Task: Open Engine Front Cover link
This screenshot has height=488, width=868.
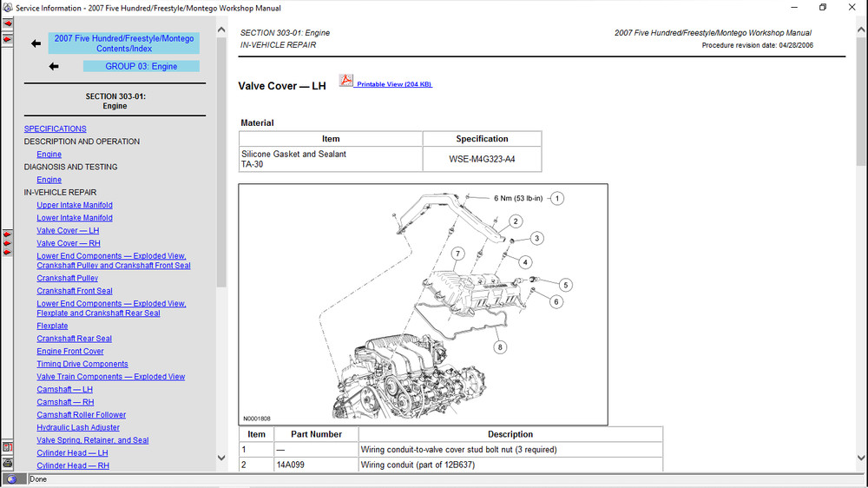Action: [69, 351]
